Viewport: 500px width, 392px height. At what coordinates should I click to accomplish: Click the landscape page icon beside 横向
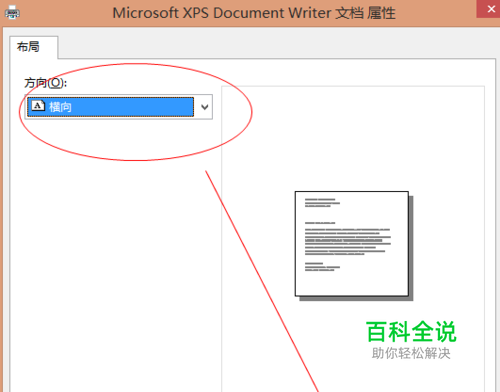[x=38, y=106]
